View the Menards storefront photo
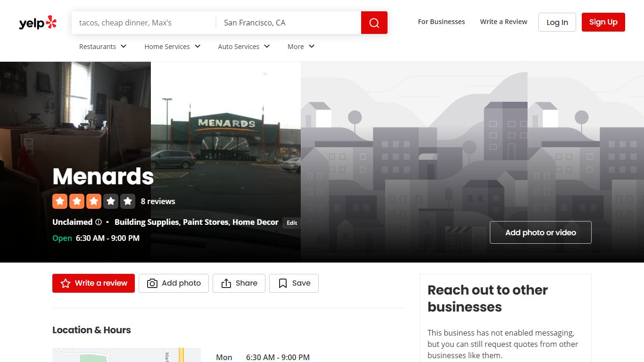This screenshot has width=644, height=362. 226,162
